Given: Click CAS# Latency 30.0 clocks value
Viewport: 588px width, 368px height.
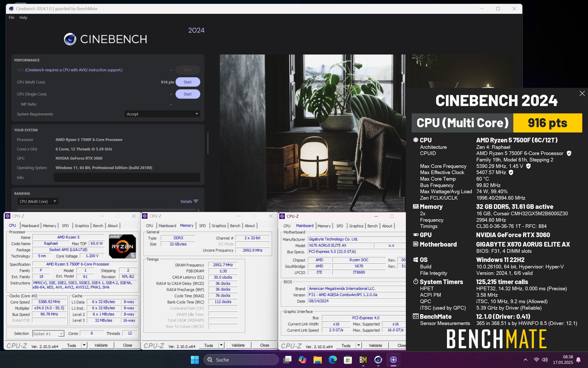Looking at the screenshot, I should pos(223,277).
